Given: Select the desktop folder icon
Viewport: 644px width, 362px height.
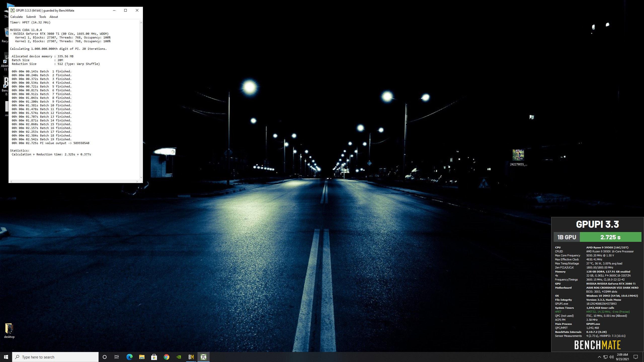Looking at the screenshot, I should (x=9, y=331).
